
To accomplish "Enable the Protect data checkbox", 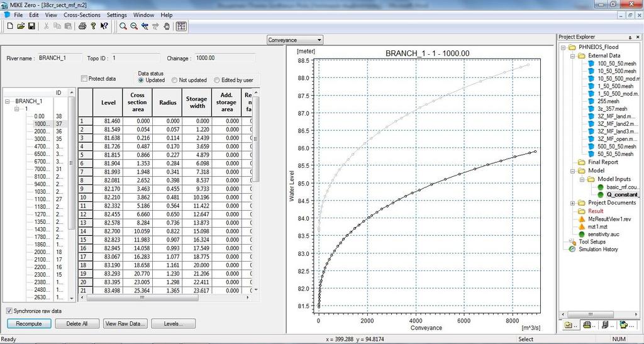I will point(84,79).
